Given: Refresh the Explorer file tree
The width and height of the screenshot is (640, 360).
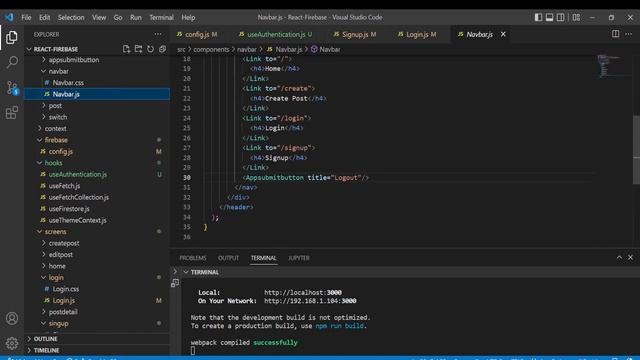Looking at the screenshot, I should point(150,49).
